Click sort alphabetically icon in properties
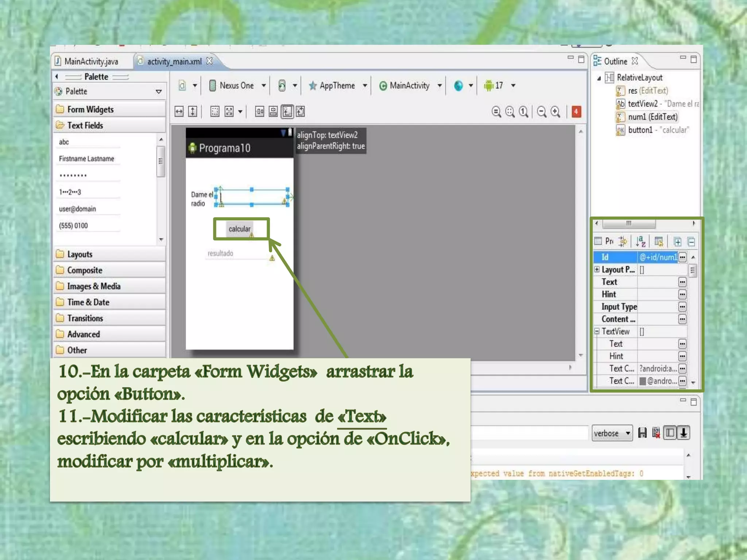This screenshot has width=747, height=560. (x=640, y=241)
